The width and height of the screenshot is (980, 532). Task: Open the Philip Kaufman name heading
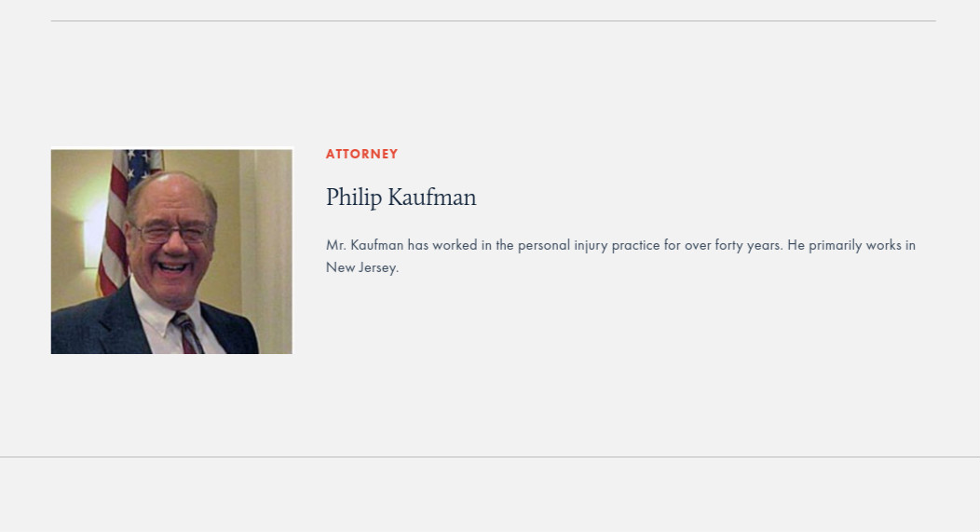coord(401,198)
